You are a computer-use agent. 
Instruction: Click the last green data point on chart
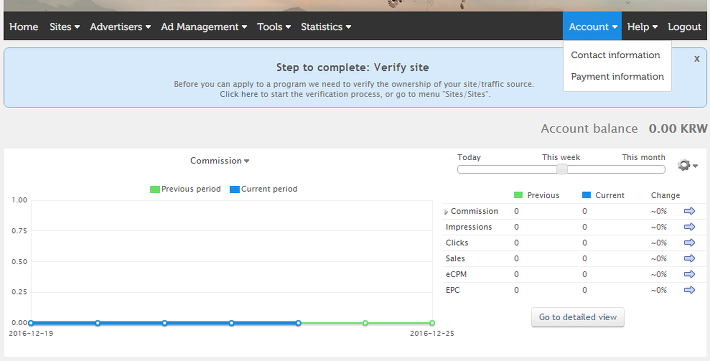tap(432, 323)
